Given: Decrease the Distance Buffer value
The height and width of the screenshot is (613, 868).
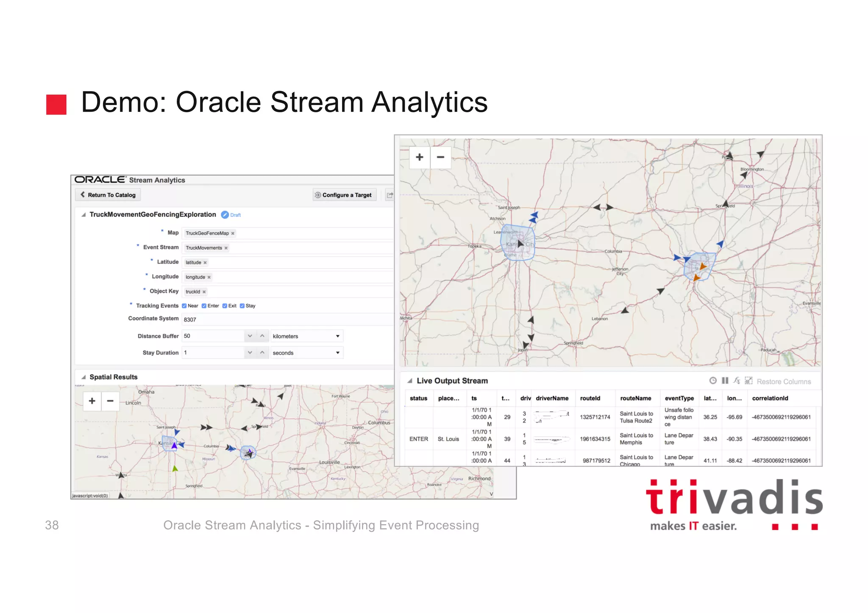Looking at the screenshot, I should click(250, 336).
